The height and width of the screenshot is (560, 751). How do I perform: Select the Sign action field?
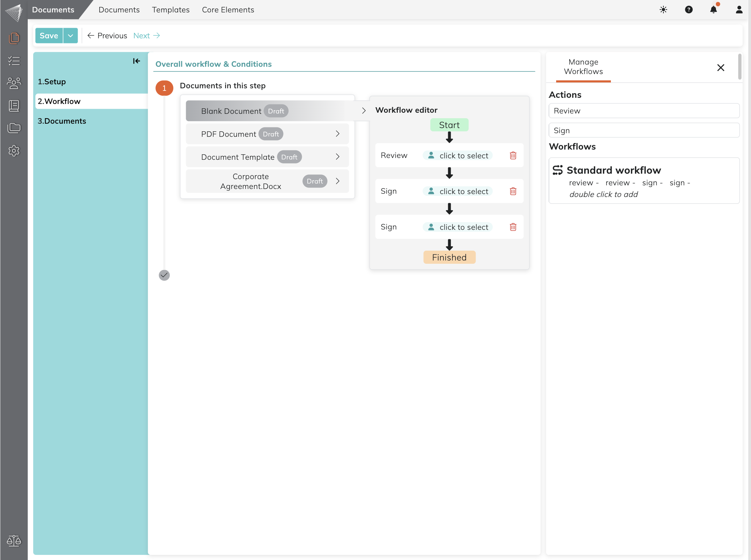point(644,130)
